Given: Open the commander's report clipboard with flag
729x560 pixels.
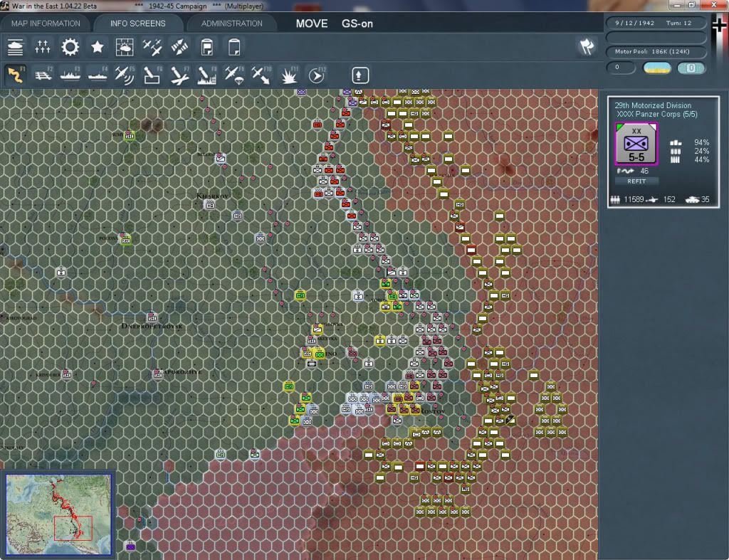Looking at the screenshot, I should 207,47.
